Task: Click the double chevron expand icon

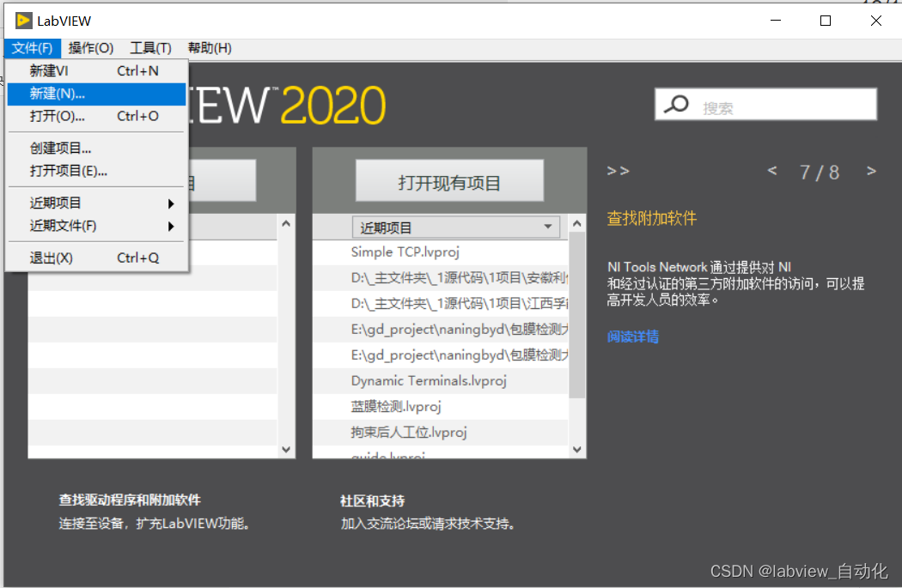Action: tap(619, 171)
